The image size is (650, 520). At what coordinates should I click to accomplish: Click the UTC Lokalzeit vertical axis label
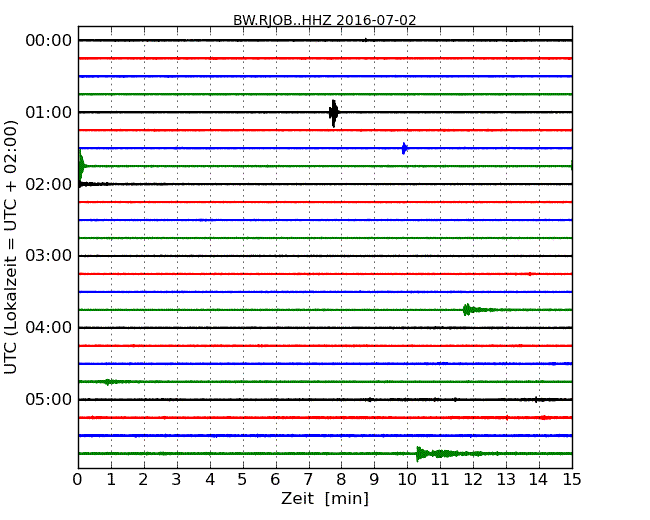[11, 247]
